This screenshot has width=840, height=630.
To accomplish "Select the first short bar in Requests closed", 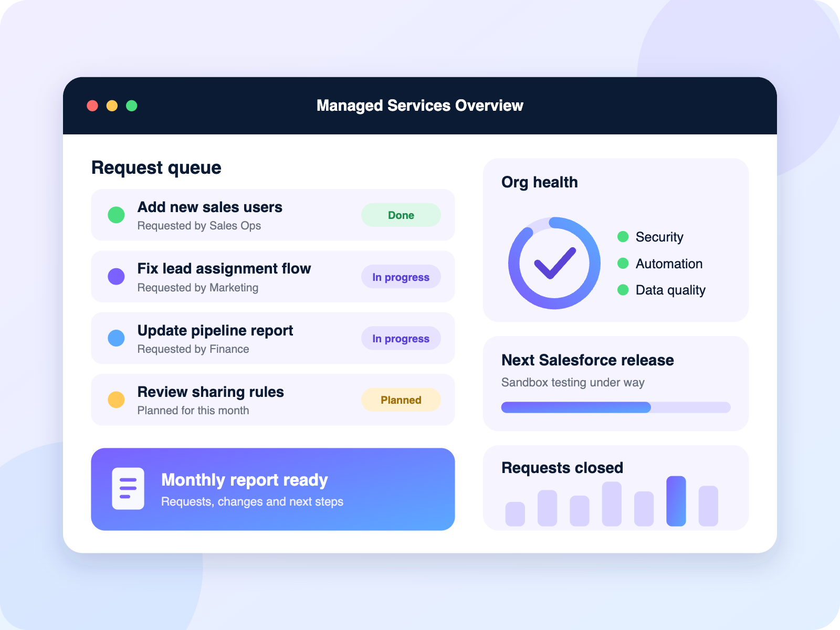I will click(515, 514).
